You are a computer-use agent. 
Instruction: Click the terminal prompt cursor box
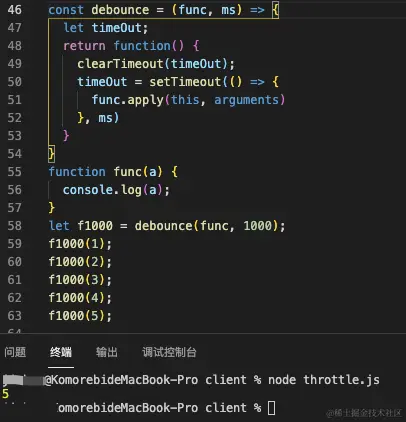click(272, 408)
